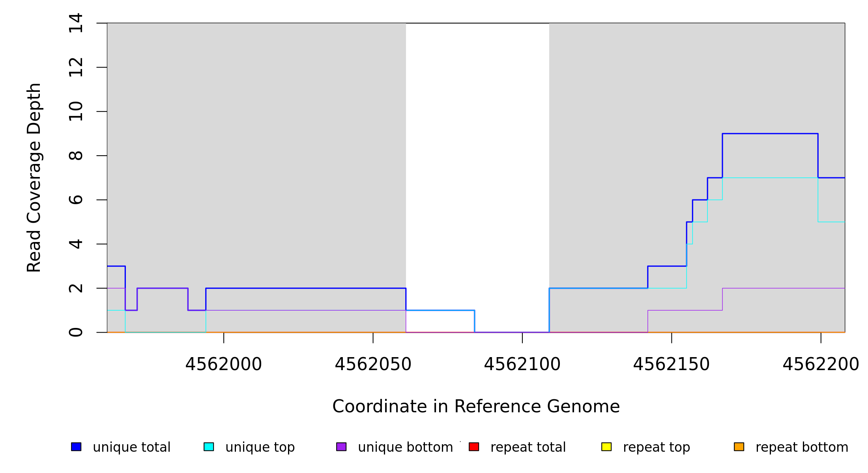Select the "unique total" legend label
This screenshot has width=868, height=473.
pos(131,447)
